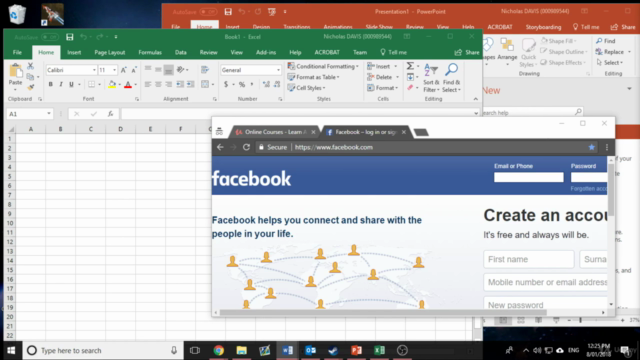Image resolution: width=640 pixels, height=360 pixels.
Task: Apply Percent Style in Excel
Action: (x=242, y=84)
